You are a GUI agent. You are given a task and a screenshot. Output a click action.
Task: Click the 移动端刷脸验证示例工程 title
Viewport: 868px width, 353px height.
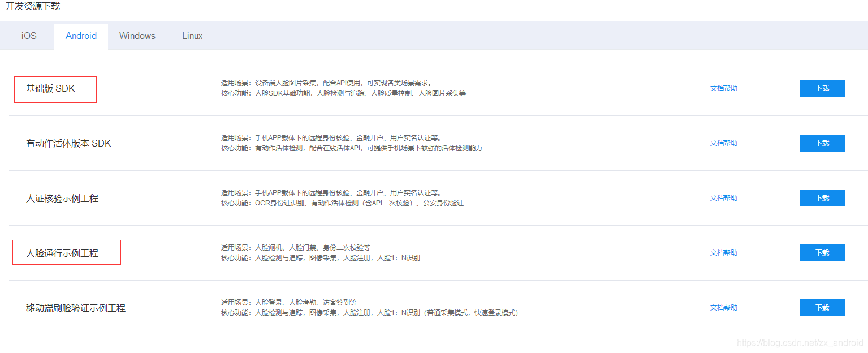pyautogui.click(x=76, y=308)
